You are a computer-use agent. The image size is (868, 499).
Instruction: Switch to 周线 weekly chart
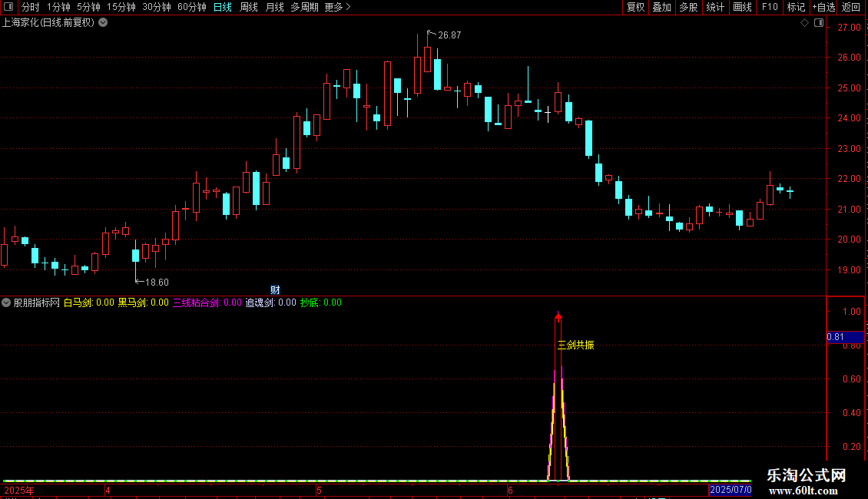(249, 7)
